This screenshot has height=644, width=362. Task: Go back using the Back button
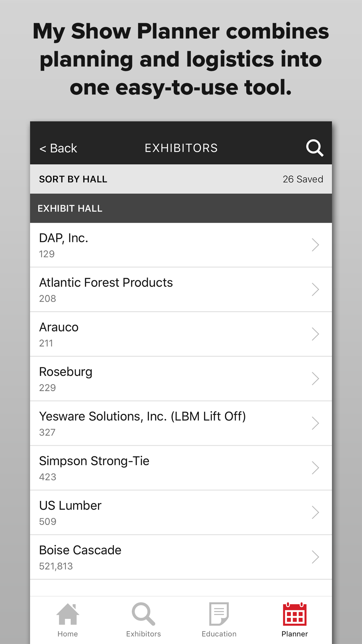pos(58,148)
